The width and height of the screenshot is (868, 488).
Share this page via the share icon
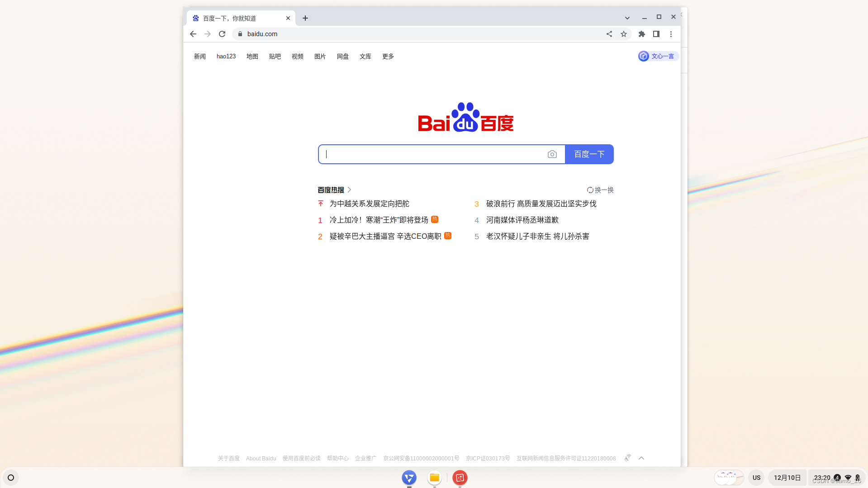[609, 34]
